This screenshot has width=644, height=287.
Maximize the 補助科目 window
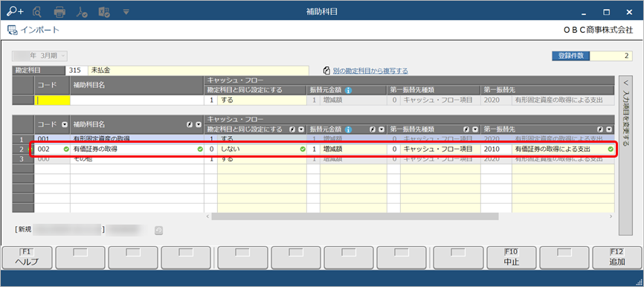pos(606,13)
